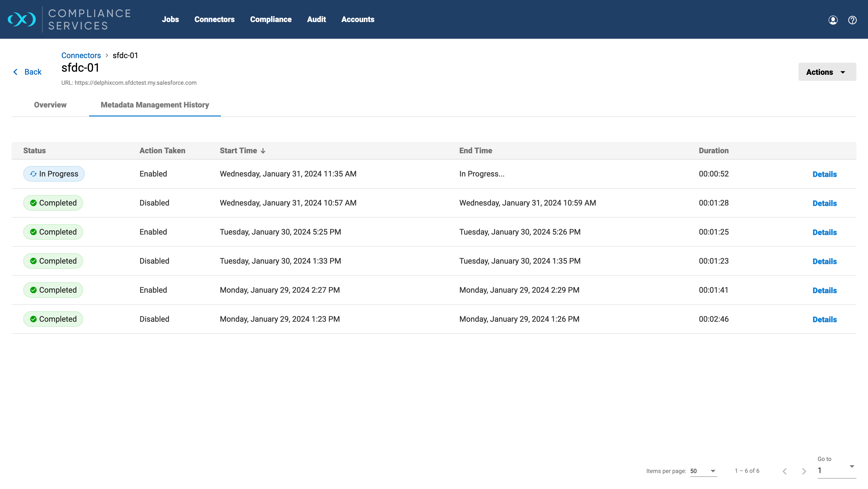Open the help question mark icon

coord(852,20)
